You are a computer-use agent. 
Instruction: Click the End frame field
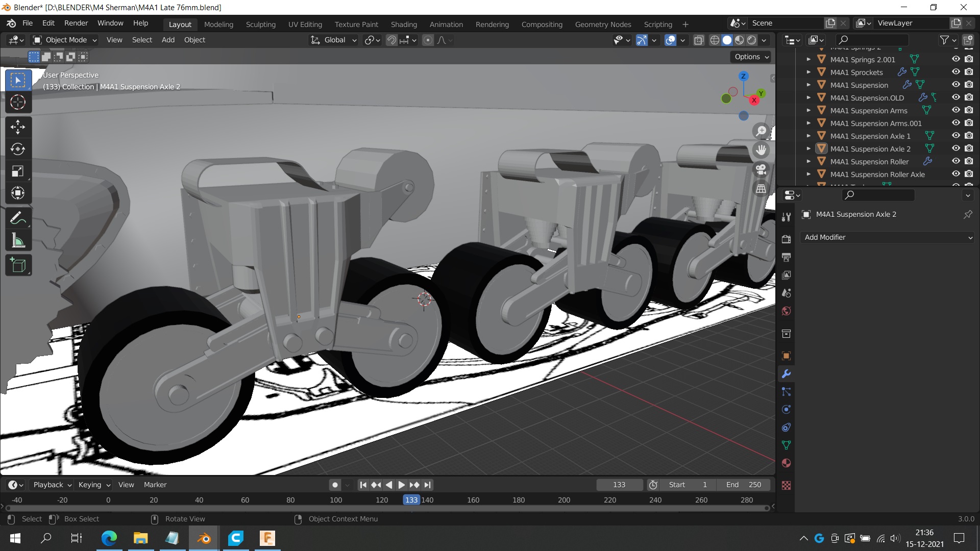click(x=743, y=485)
